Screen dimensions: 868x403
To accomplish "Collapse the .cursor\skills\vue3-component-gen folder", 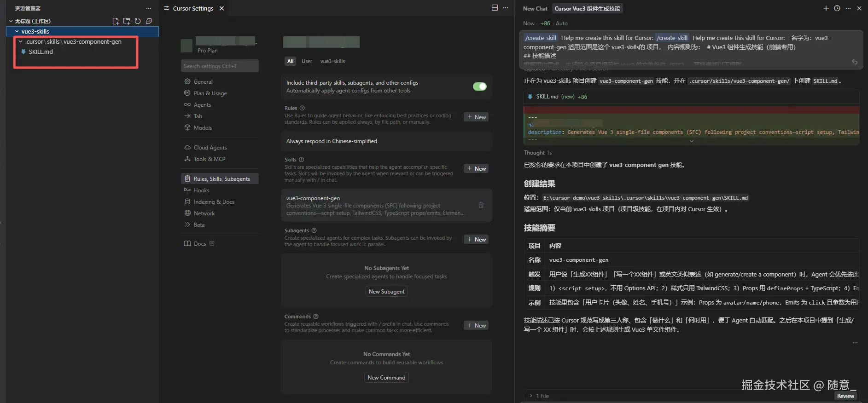I will click(x=20, y=42).
